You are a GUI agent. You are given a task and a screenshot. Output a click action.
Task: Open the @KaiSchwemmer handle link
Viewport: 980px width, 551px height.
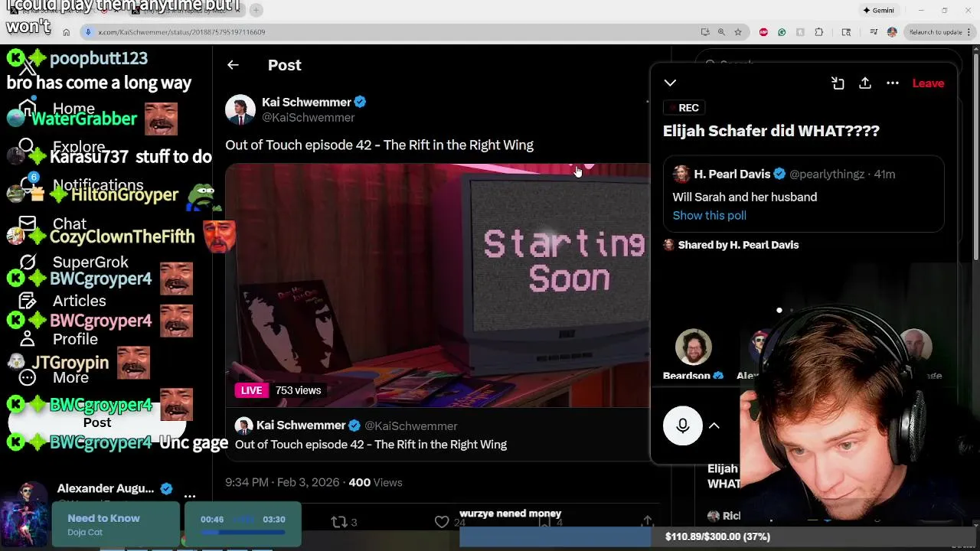(x=308, y=118)
